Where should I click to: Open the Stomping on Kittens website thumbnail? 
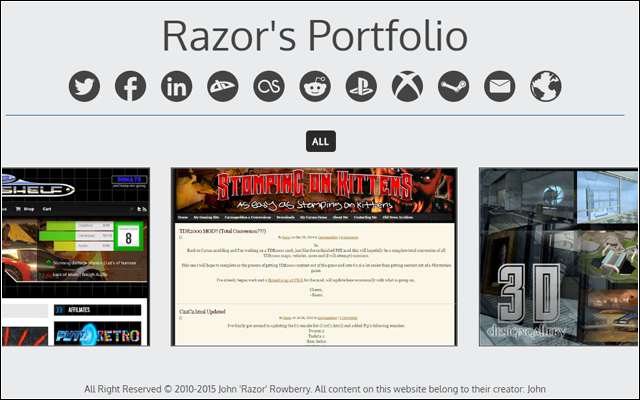314,257
